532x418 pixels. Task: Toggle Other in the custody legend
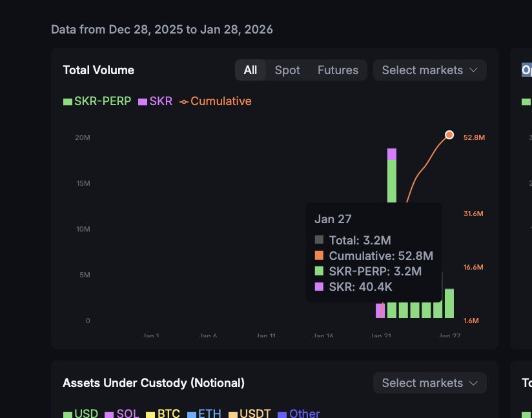298,413
